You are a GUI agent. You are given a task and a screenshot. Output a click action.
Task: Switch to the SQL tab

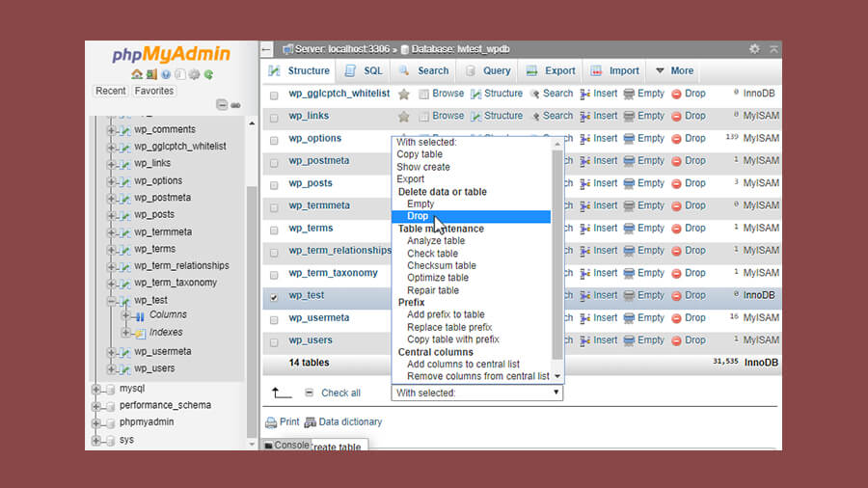(x=364, y=70)
